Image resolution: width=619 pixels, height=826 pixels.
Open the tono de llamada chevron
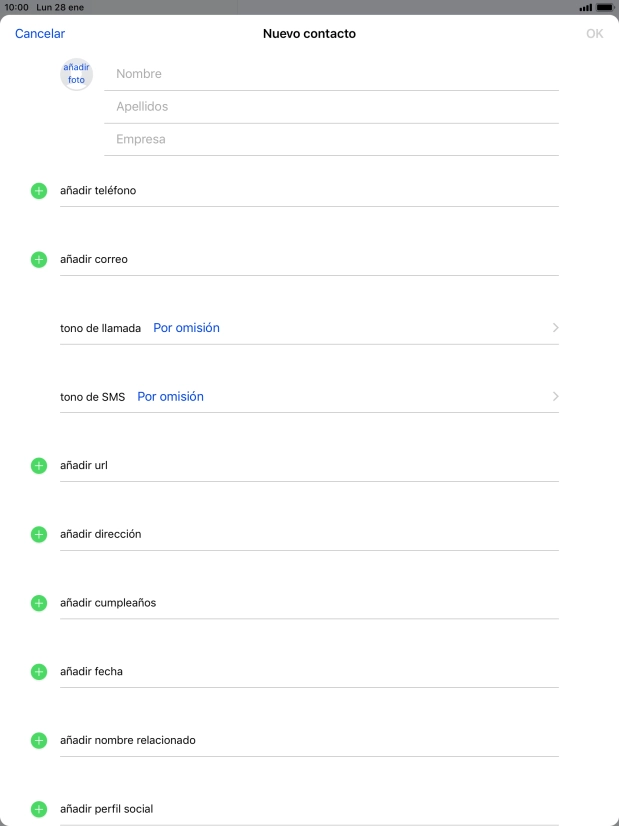click(x=555, y=328)
